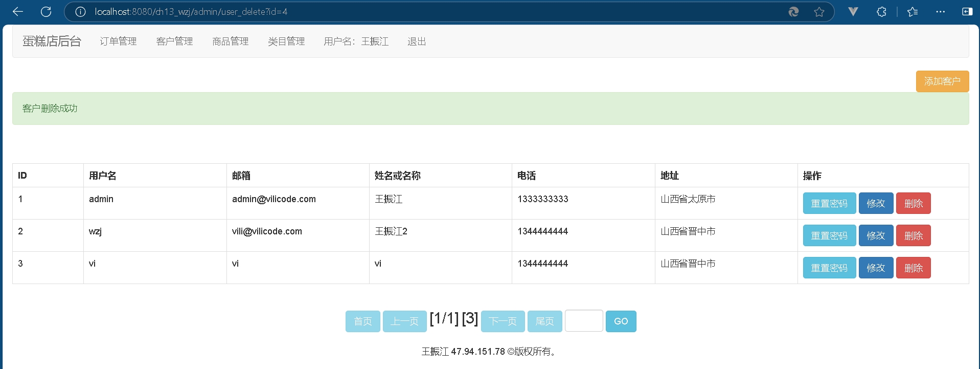Open the browser Settings and more menu
Viewport: 980px width, 369px height.
pos(940,12)
